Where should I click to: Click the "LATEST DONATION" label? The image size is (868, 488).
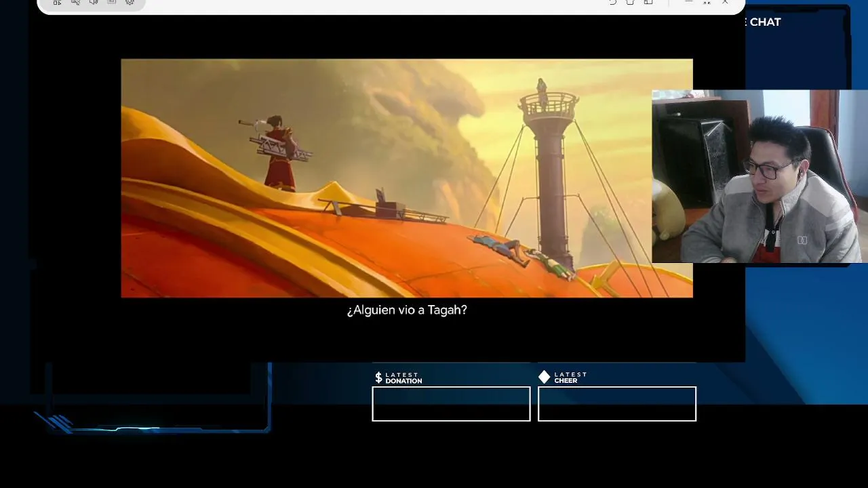[x=403, y=378]
